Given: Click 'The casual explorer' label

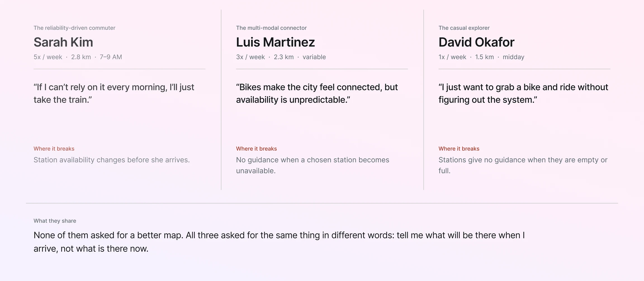Looking at the screenshot, I should [x=464, y=28].
